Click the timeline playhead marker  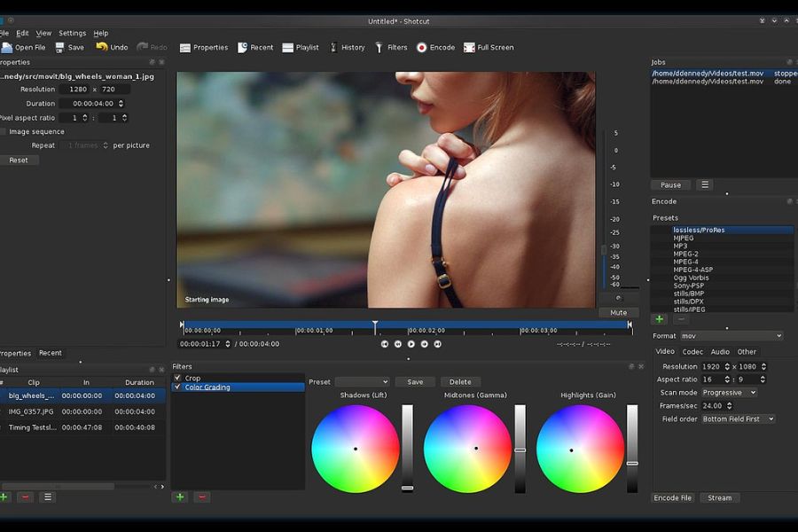pyautogui.click(x=375, y=326)
